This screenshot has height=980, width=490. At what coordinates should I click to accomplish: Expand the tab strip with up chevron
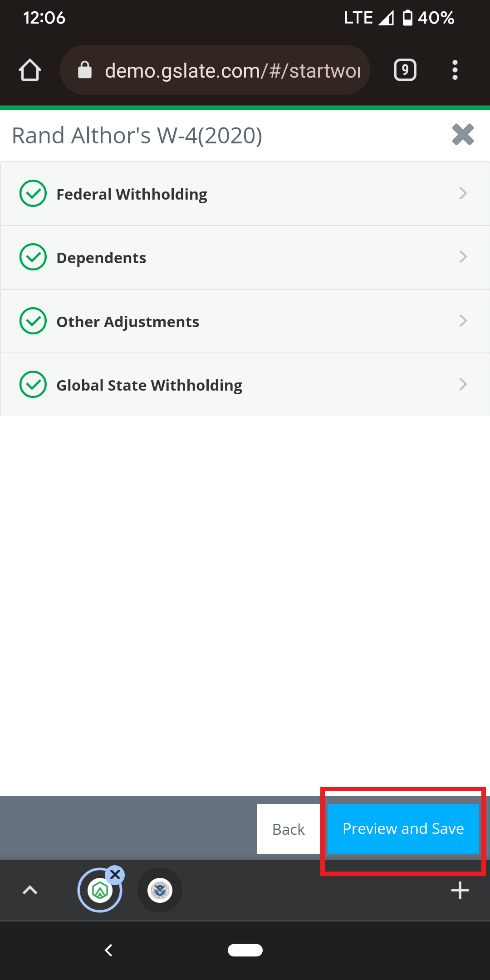tap(30, 890)
